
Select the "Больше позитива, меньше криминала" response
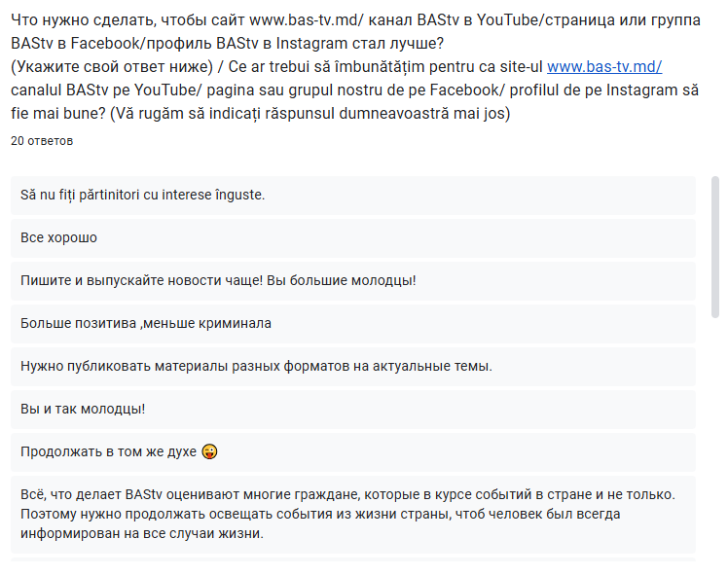(146, 323)
